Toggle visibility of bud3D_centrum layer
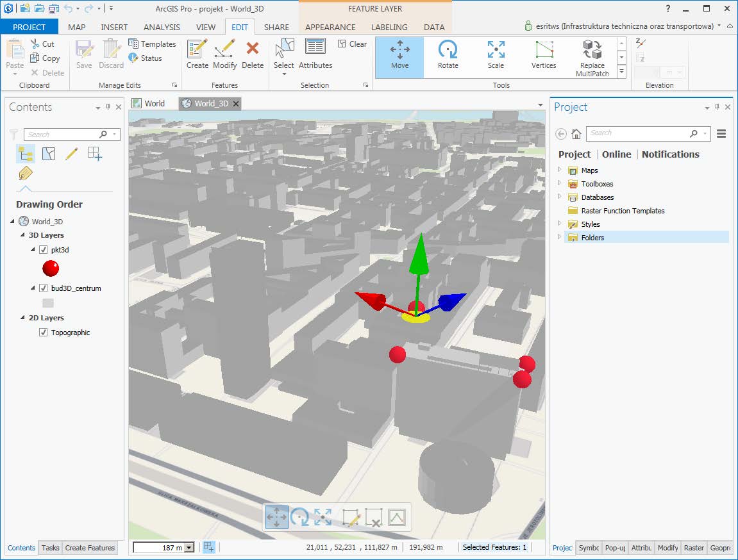This screenshot has height=560, width=738. click(44, 288)
